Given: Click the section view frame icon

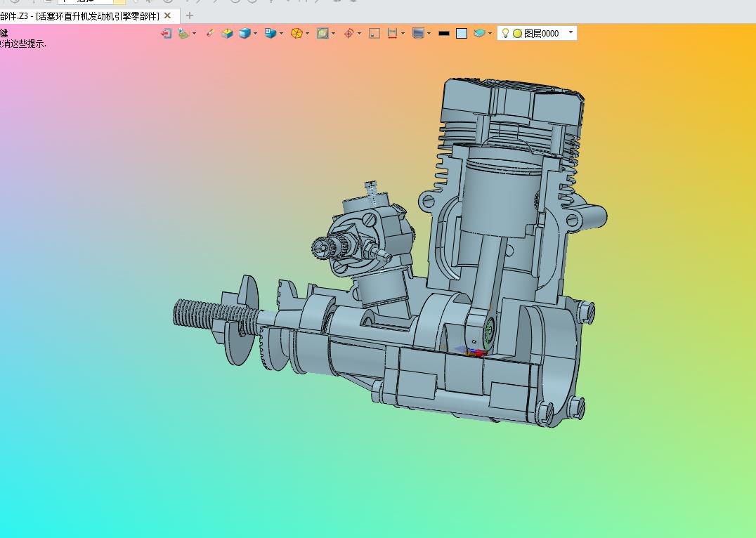Looking at the screenshot, I should click(x=322, y=33).
